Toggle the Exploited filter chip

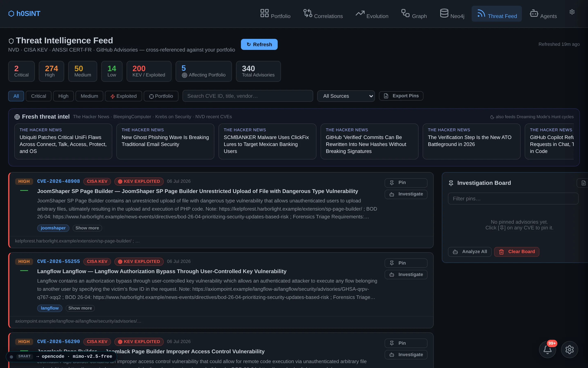click(x=124, y=96)
